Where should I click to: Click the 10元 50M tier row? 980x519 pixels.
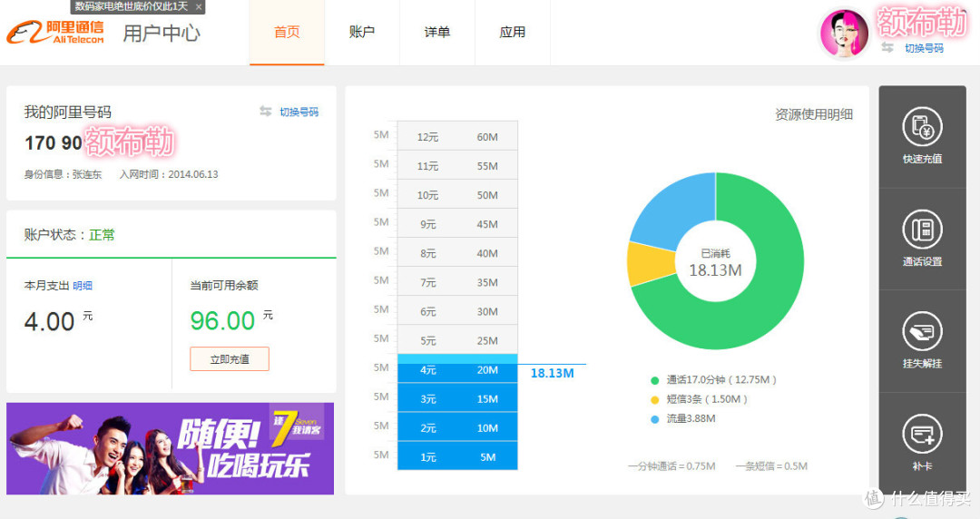click(x=457, y=194)
